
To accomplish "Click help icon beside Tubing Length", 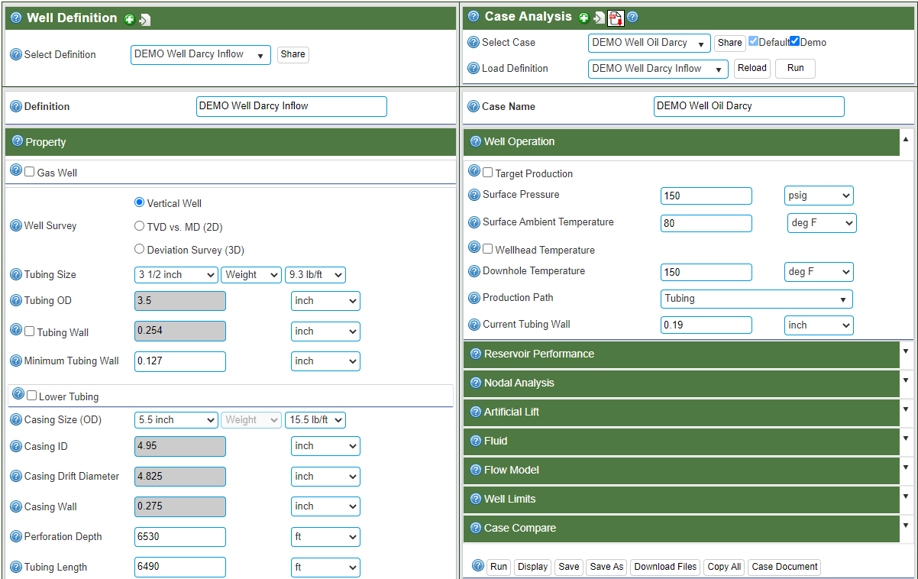I will (x=16, y=567).
